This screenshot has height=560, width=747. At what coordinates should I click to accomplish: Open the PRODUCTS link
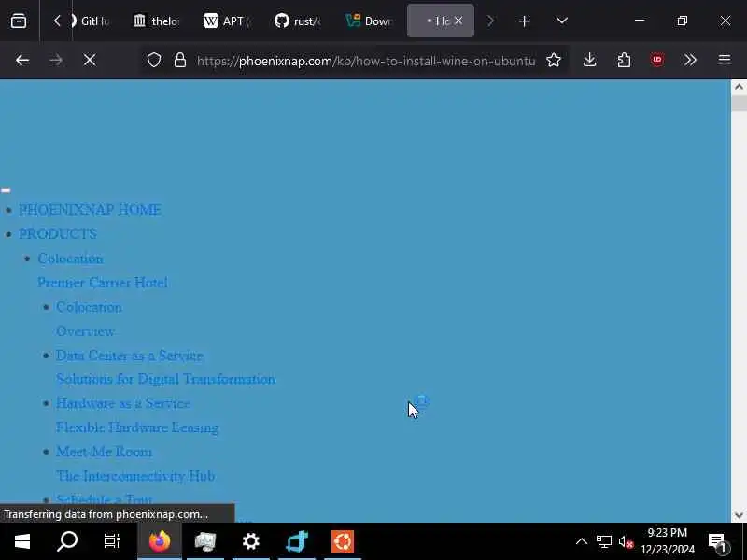(x=58, y=234)
